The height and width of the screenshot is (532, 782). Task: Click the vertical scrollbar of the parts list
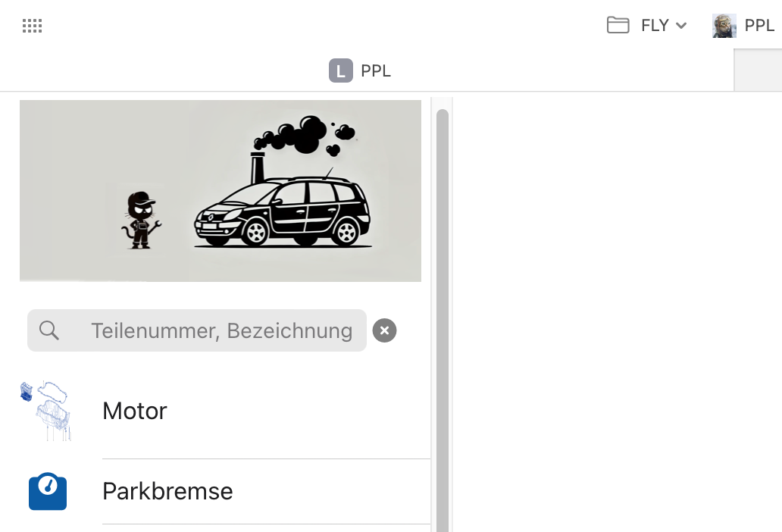tap(442, 319)
